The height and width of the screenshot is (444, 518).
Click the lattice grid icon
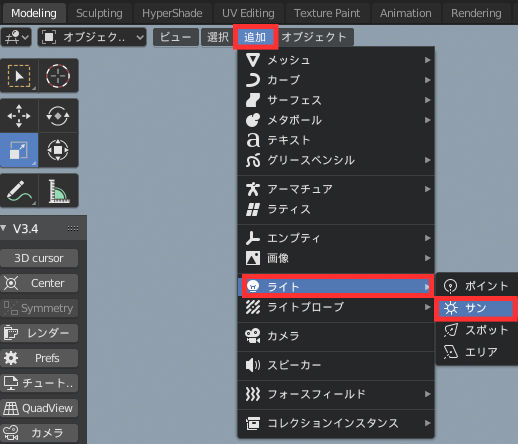coord(253,210)
